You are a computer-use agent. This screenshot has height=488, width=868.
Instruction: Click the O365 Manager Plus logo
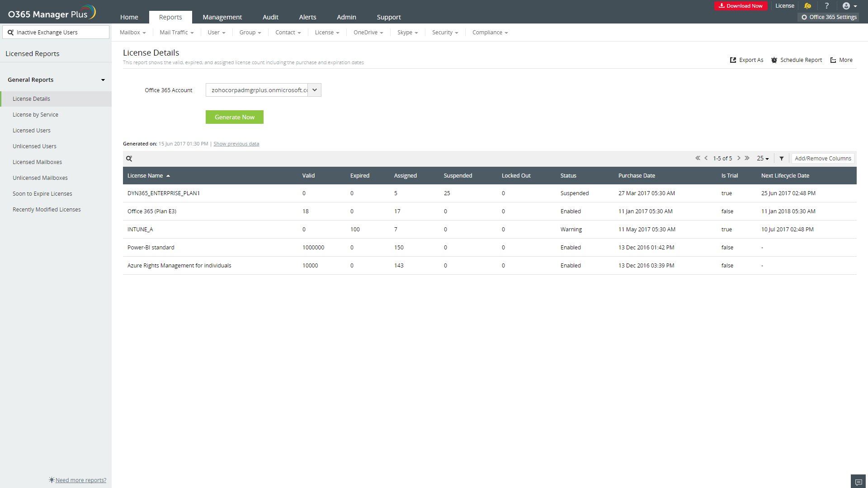(52, 13)
